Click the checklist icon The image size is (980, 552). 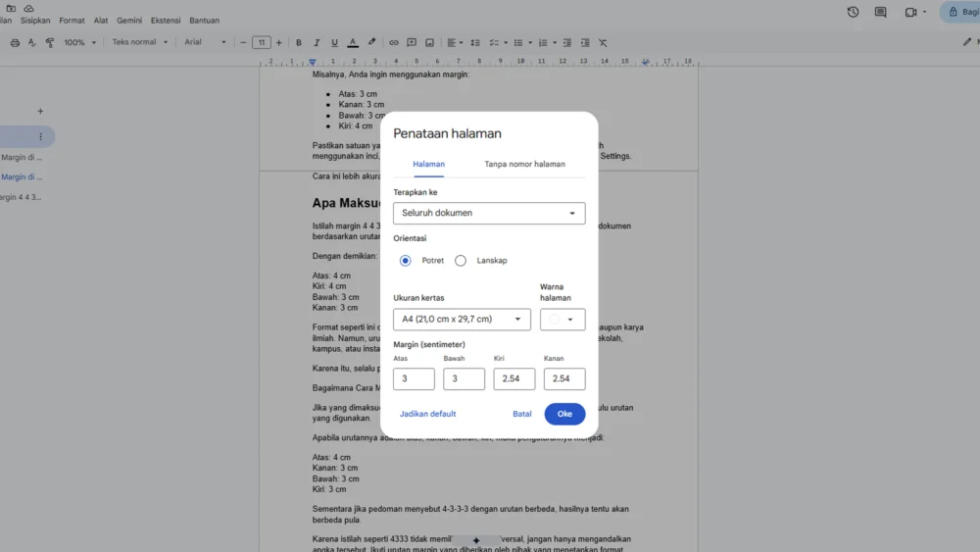(494, 42)
